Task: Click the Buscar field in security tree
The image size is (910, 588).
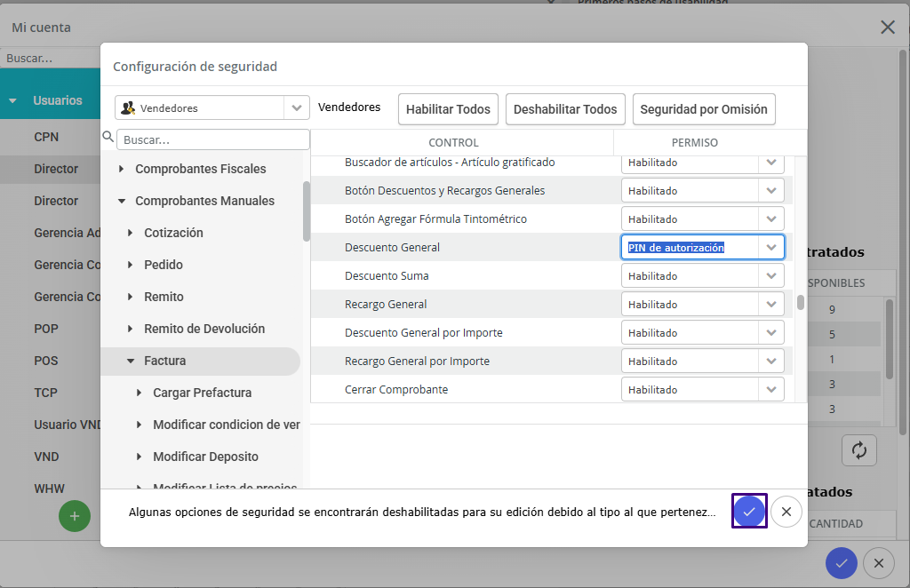Action: 213,140
